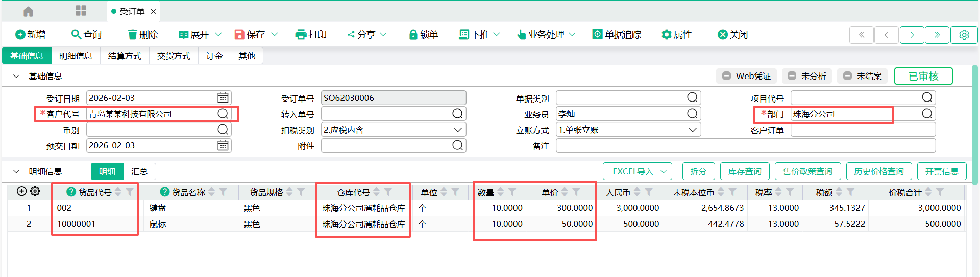Image resolution: width=980 pixels, height=277 pixels.
Task: Open the 扣税类别 dropdown
Action: [457, 130]
